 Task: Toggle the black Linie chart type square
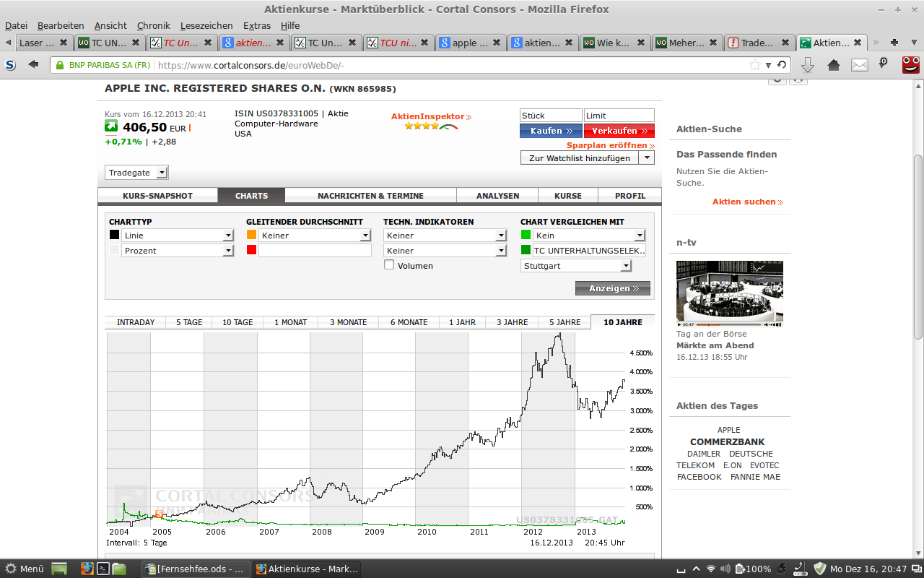click(x=113, y=234)
